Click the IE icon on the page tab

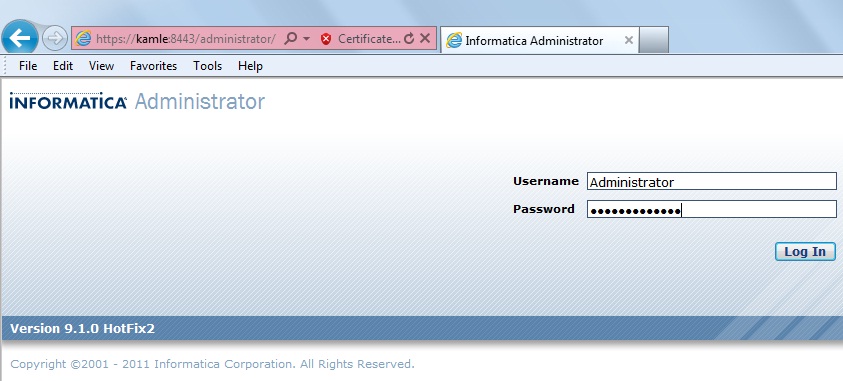[x=454, y=40]
